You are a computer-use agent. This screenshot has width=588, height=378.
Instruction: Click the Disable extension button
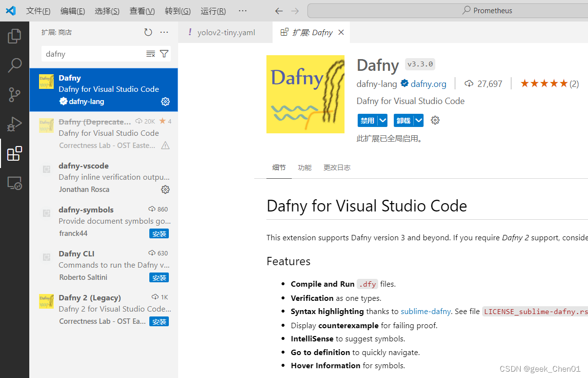(367, 120)
